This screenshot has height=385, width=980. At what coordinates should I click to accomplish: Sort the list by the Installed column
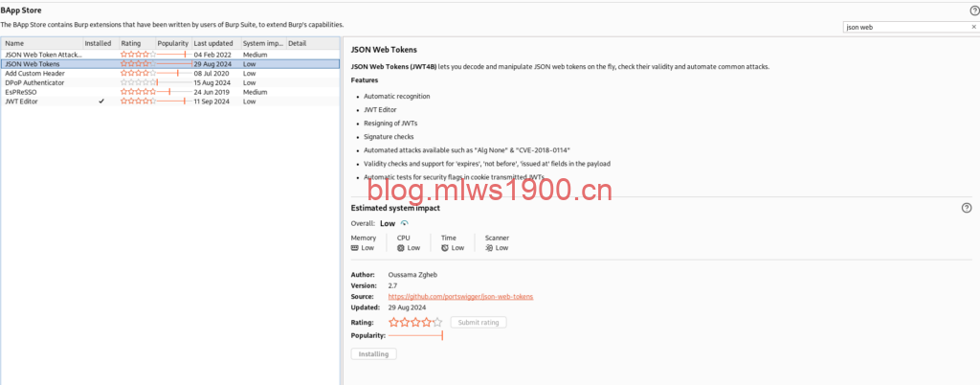click(x=100, y=44)
